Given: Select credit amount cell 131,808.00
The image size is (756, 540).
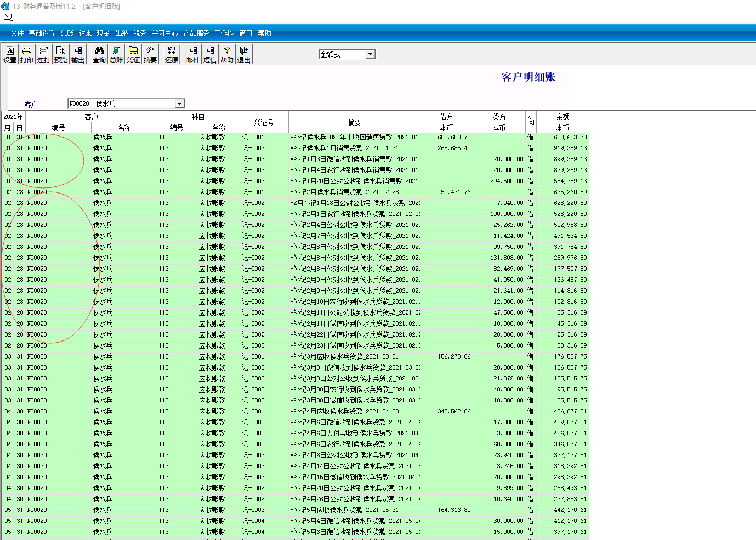Looking at the screenshot, I should (x=499, y=258).
